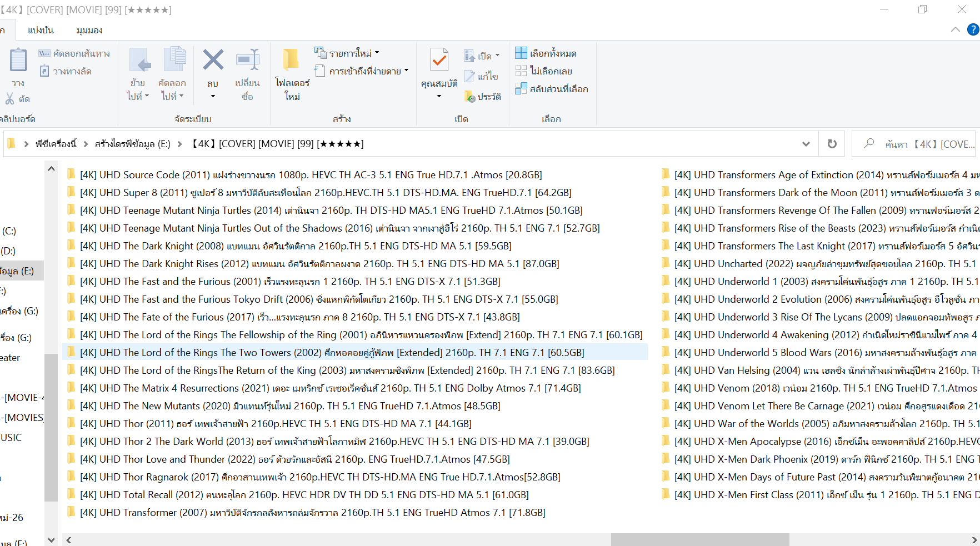Select X-Men Apocalypse (2016) folder

[x=827, y=441]
